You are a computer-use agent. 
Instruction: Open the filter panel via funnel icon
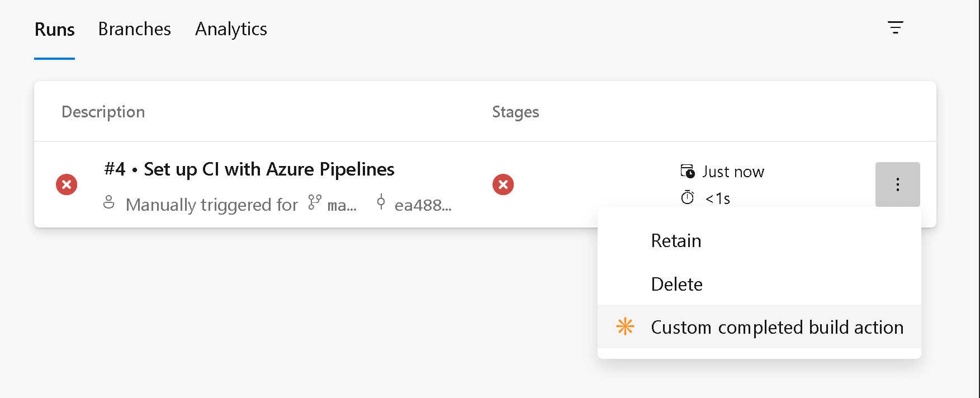896,27
